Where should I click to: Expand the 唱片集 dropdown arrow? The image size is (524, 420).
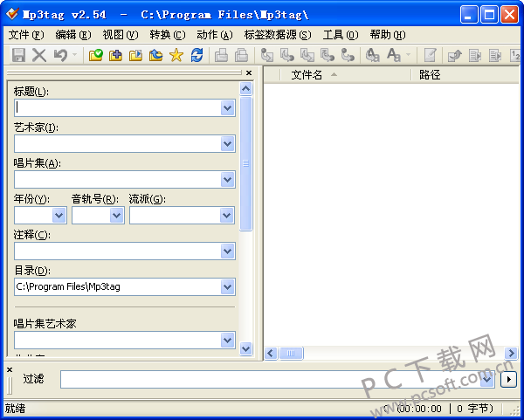point(228,180)
